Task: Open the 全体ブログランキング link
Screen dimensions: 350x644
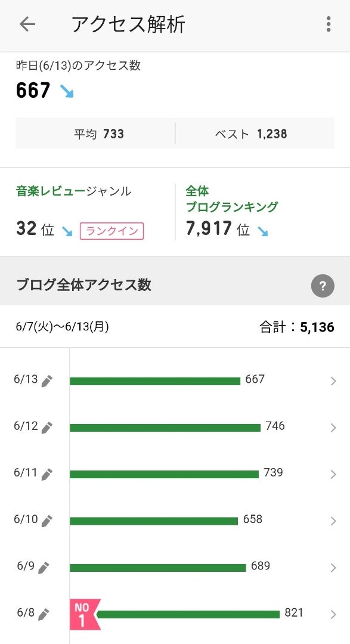Action: (x=232, y=199)
